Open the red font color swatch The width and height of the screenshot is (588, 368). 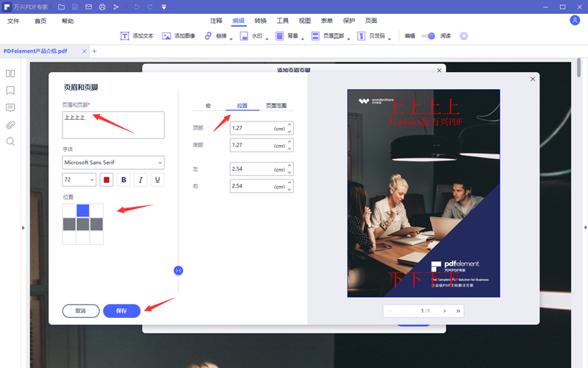pos(107,180)
